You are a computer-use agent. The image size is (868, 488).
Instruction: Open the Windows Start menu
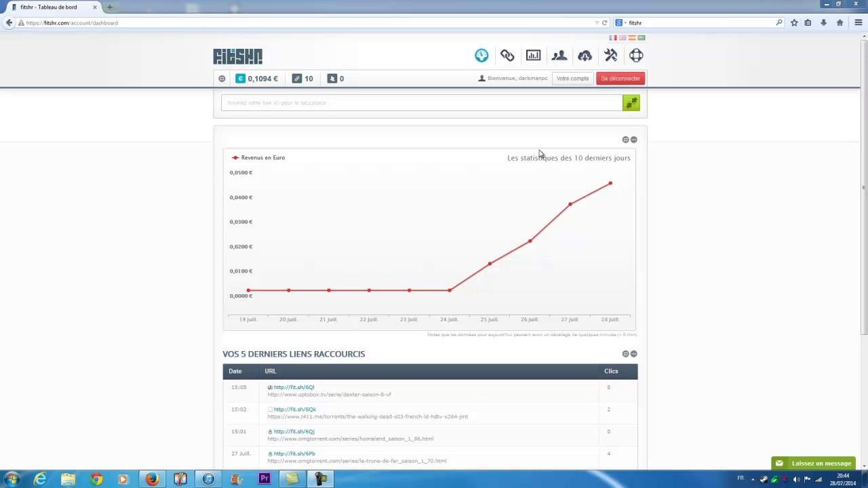coord(12,479)
